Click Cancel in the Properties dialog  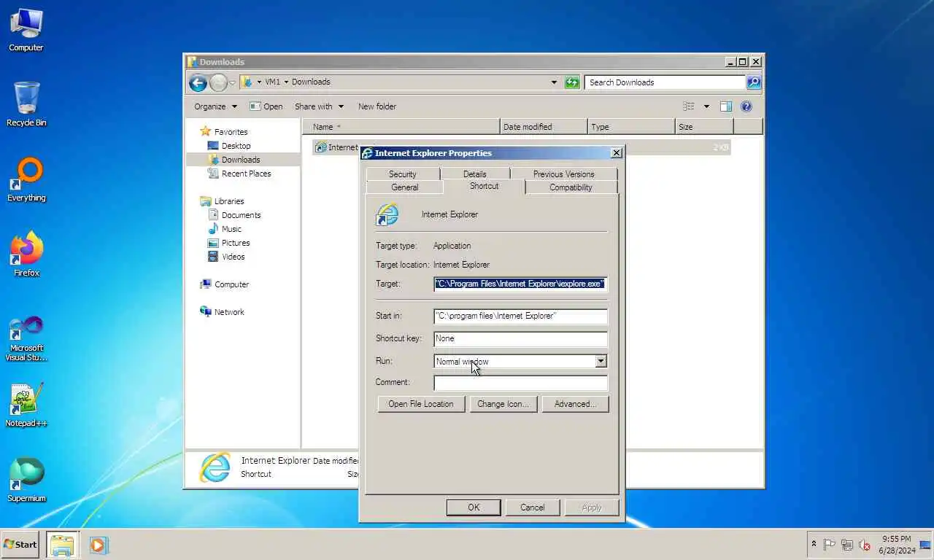(x=533, y=507)
